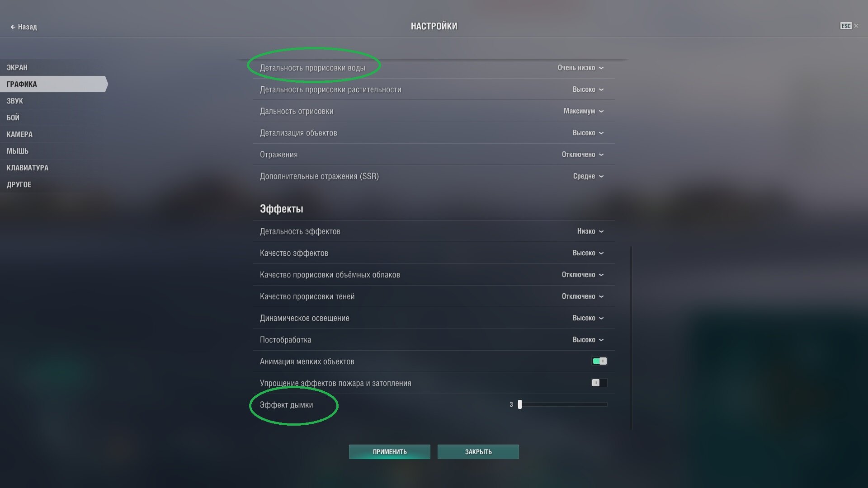Screen dimensions: 868x488
Task: Expand Дополнительные отражения (SSR) dropdown
Action: 588,176
